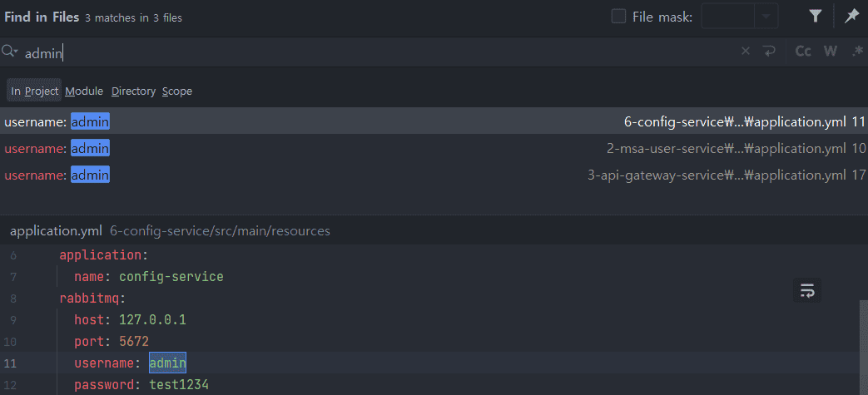
Task: Open search history via magnifier icon
Action: (10, 52)
